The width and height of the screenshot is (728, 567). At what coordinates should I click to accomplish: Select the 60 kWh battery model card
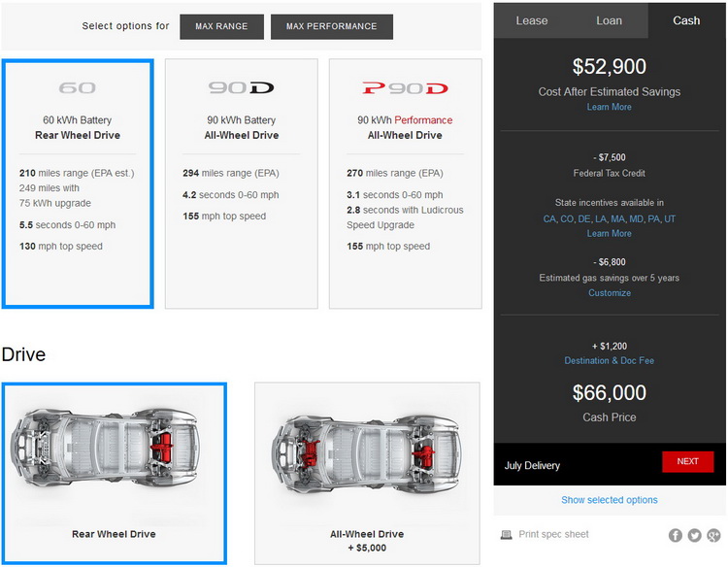click(x=78, y=183)
